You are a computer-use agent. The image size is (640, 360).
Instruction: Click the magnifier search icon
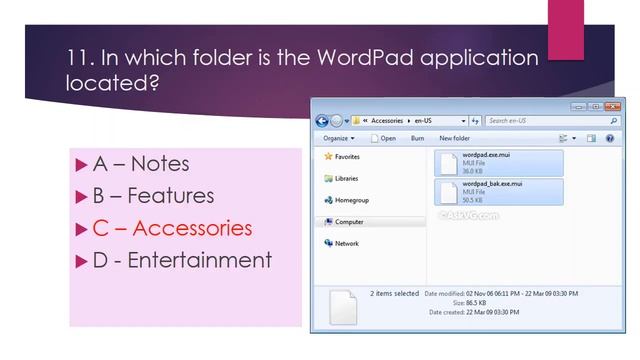coord(613,121)
